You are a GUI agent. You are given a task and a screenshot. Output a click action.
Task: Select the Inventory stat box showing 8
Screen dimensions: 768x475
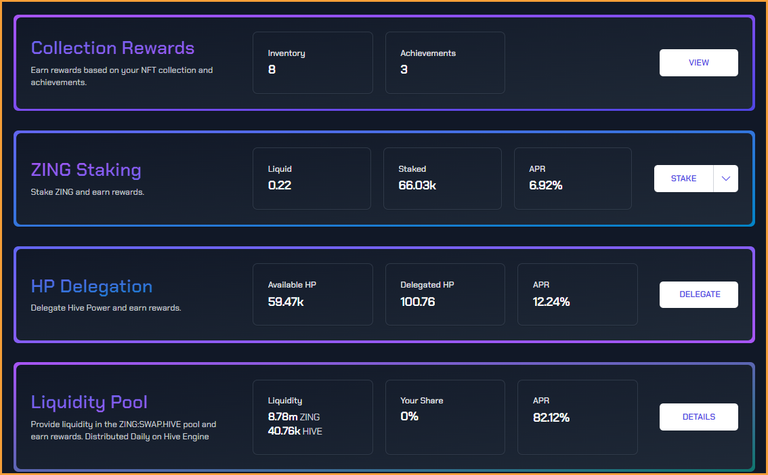312,63
